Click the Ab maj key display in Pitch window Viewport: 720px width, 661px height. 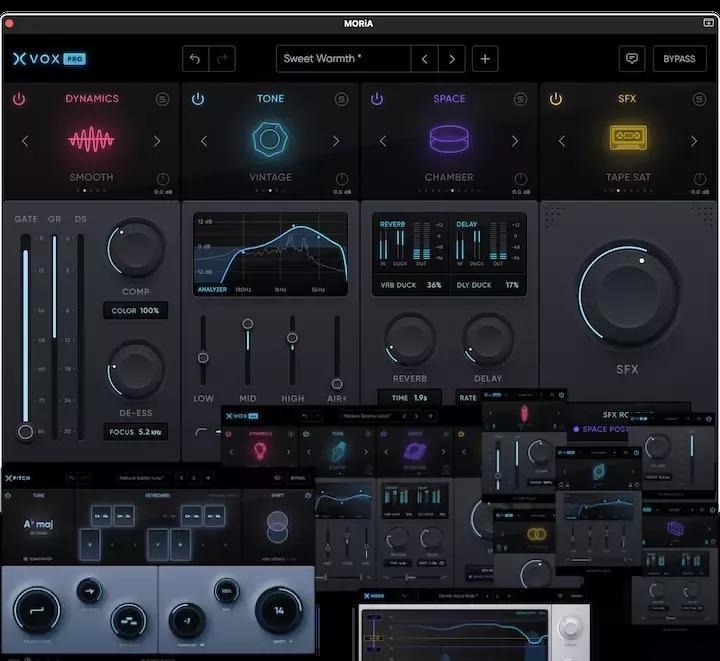pos(38,524)
